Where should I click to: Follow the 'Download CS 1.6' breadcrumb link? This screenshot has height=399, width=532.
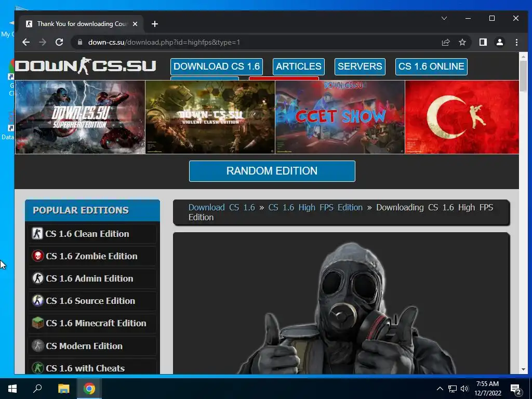coord(221,207)
